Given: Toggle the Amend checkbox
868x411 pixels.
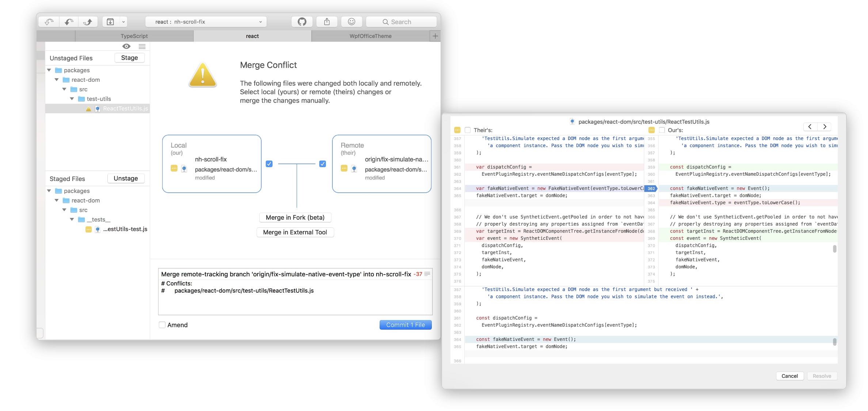Looking at the screenshot, I should (162, 325).
